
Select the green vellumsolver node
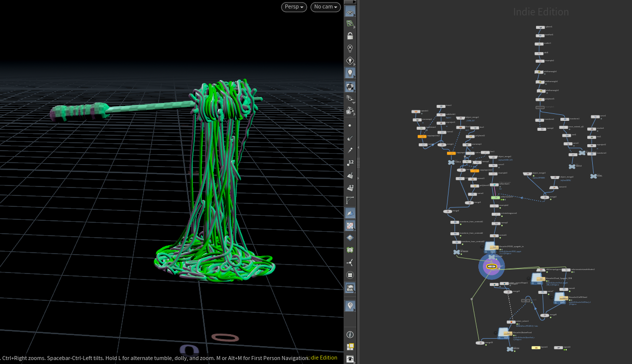click(495, 197)
